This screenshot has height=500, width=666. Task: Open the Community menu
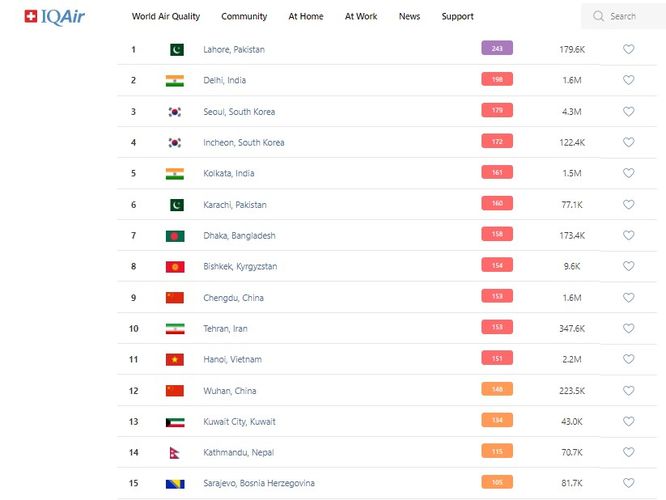point(244,16)
